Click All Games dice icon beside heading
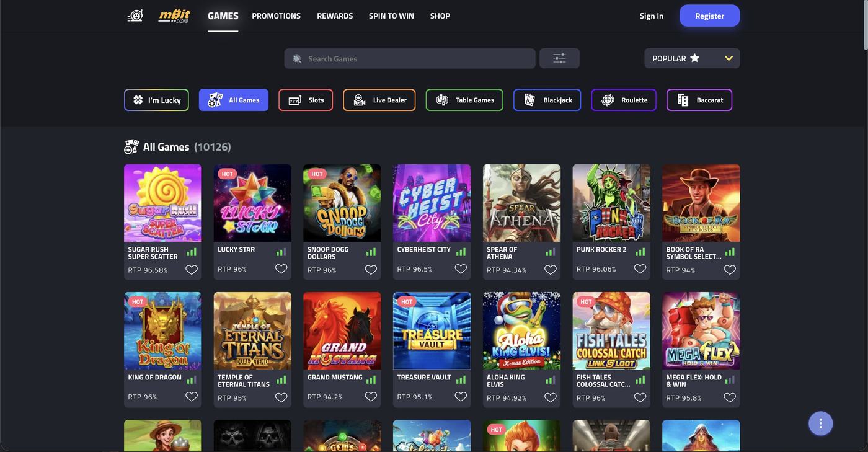The height and width of the screenshot is (452, 868). click(x=131, y=147)
